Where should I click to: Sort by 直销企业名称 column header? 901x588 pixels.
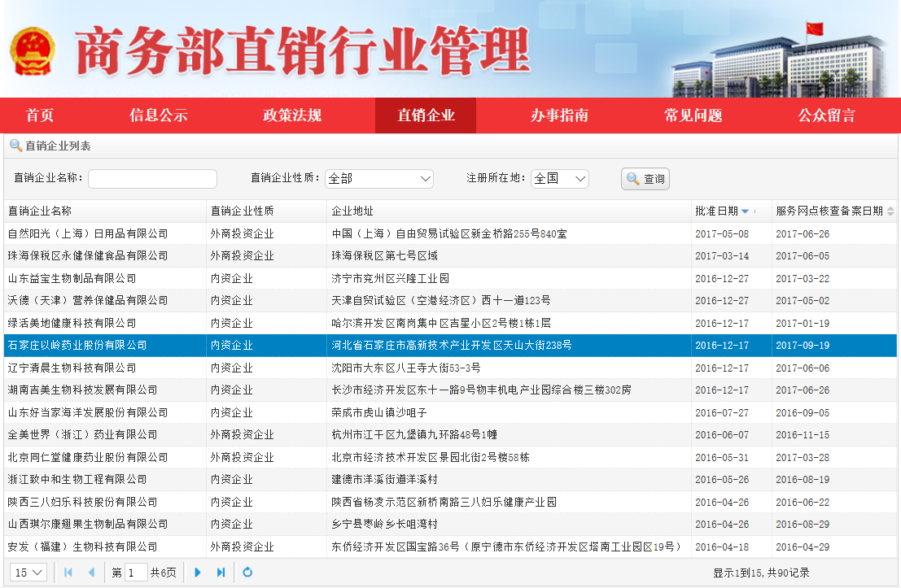tap(40, 211)
